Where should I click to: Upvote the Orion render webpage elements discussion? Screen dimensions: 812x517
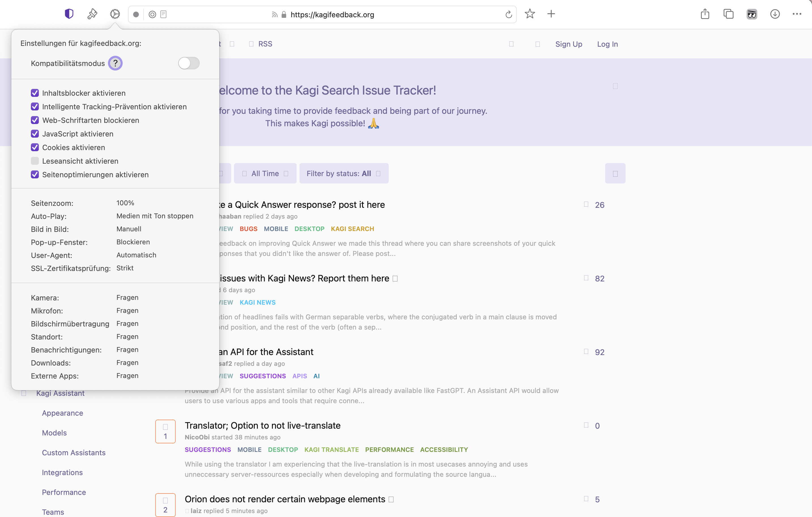pos(165,505)
